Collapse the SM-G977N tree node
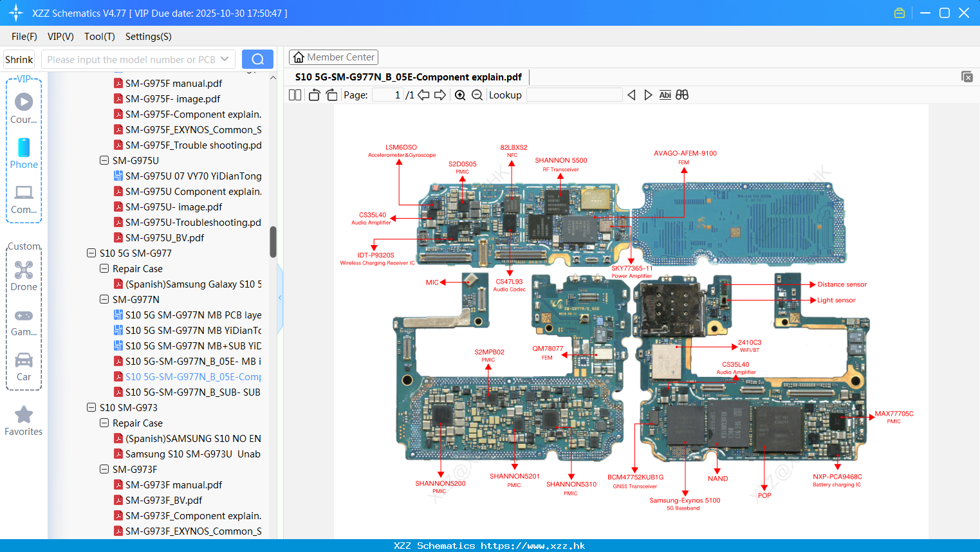The image size is (980, 552). click(x=104, y=299)
